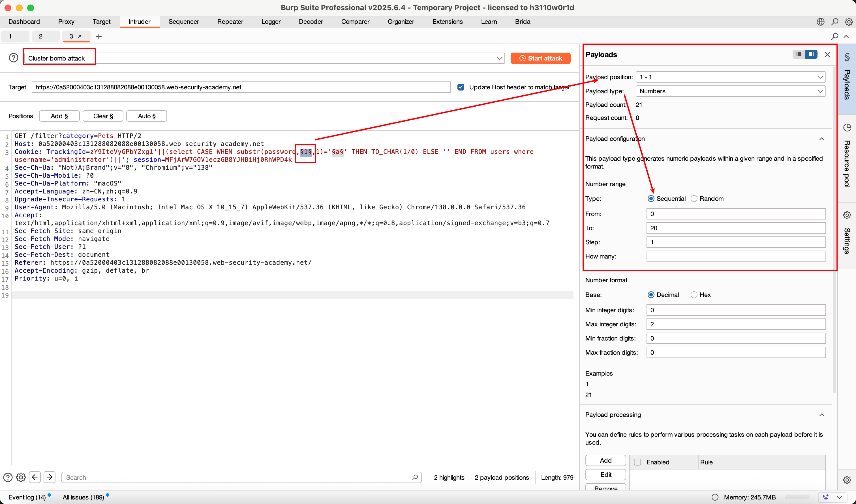
Task: Close the Payloads side panel
Action: click(827, 54)
